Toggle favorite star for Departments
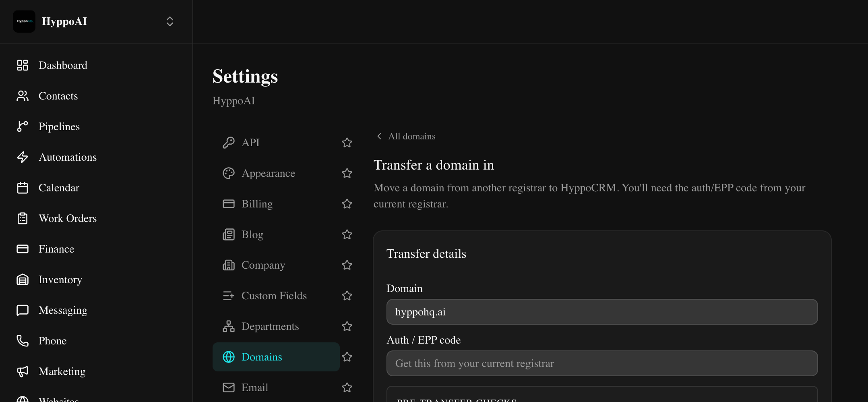 click(x=347, y=326)
